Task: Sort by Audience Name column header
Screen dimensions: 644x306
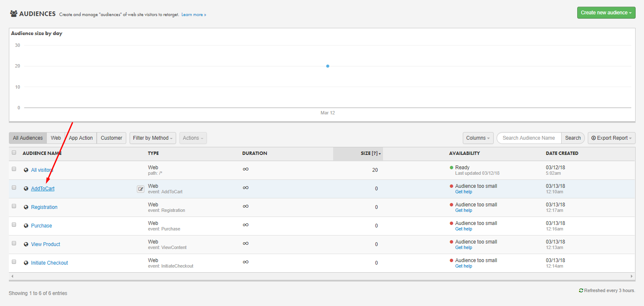Action: (42, 153)
